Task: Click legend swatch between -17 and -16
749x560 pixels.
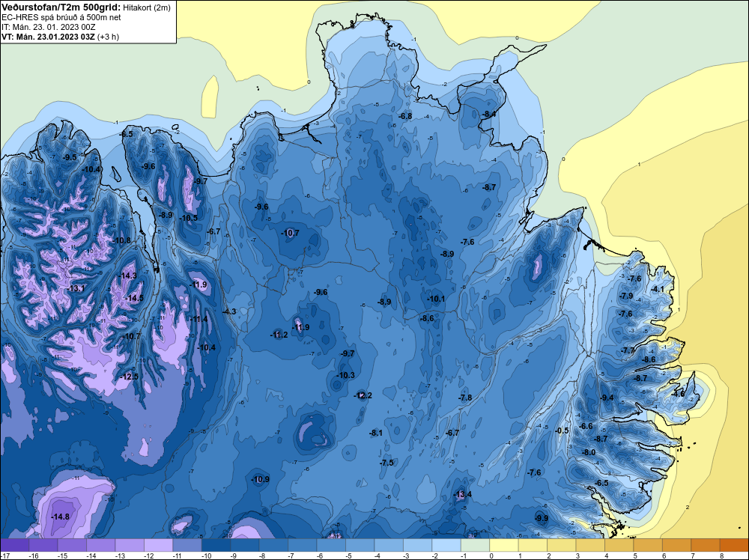Action: coord(15,545)
